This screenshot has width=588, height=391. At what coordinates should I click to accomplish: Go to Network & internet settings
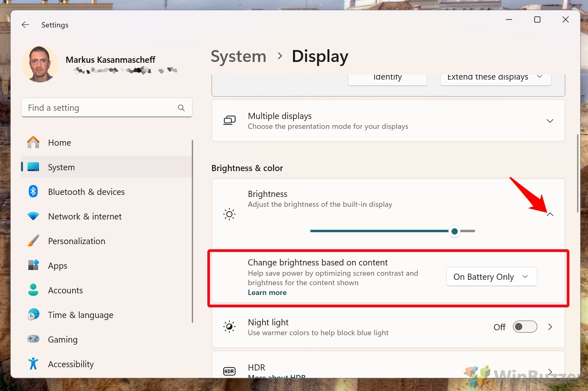[107, 216]
